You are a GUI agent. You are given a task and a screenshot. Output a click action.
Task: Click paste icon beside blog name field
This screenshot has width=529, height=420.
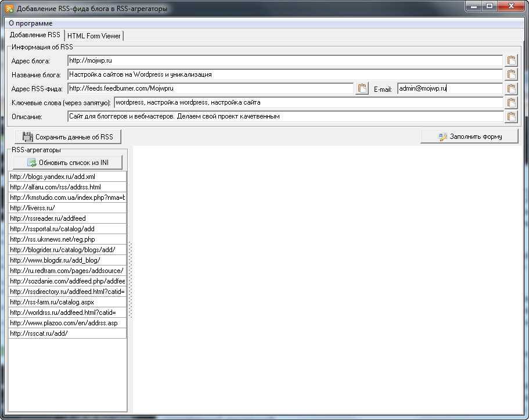[511, 74]
